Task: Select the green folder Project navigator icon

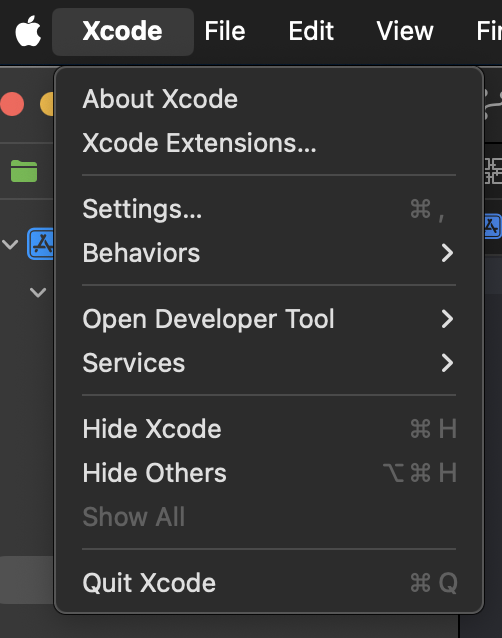Action: (x=24, y=171)
